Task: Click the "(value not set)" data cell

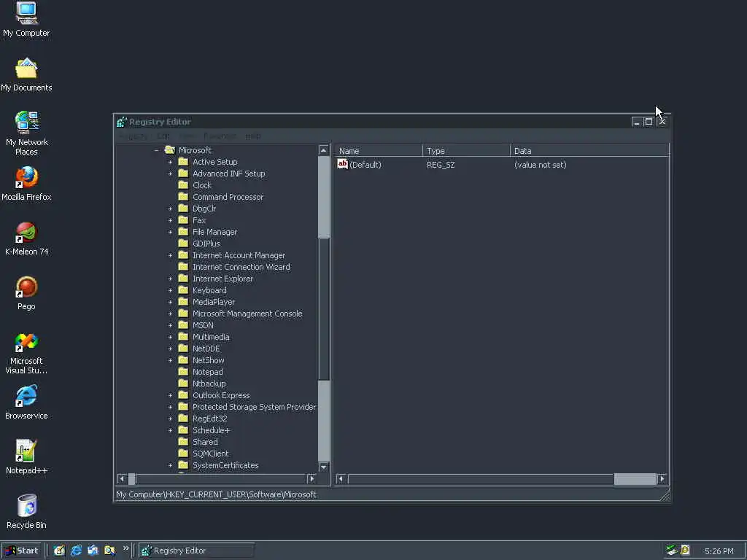Action: [541, 165]
